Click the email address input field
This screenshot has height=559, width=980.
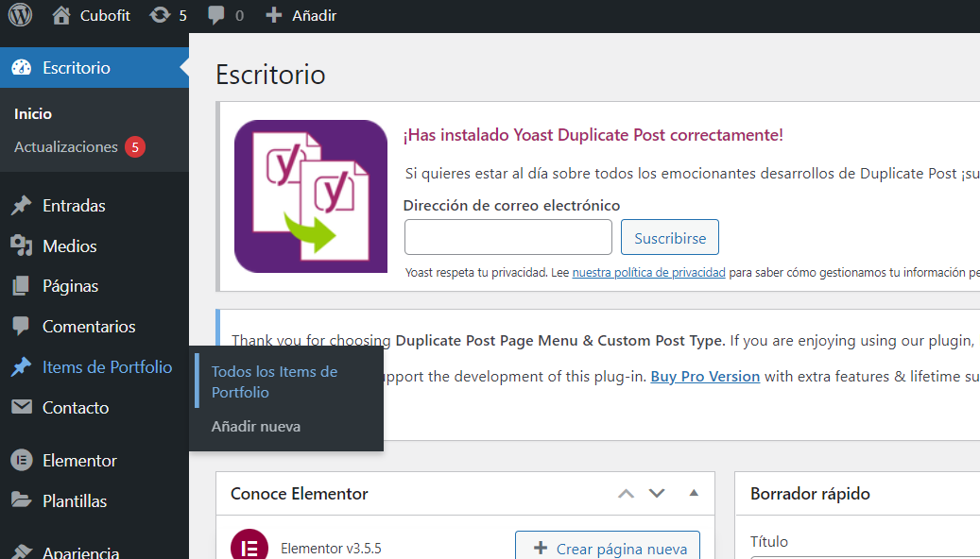[x=508, y=237]
